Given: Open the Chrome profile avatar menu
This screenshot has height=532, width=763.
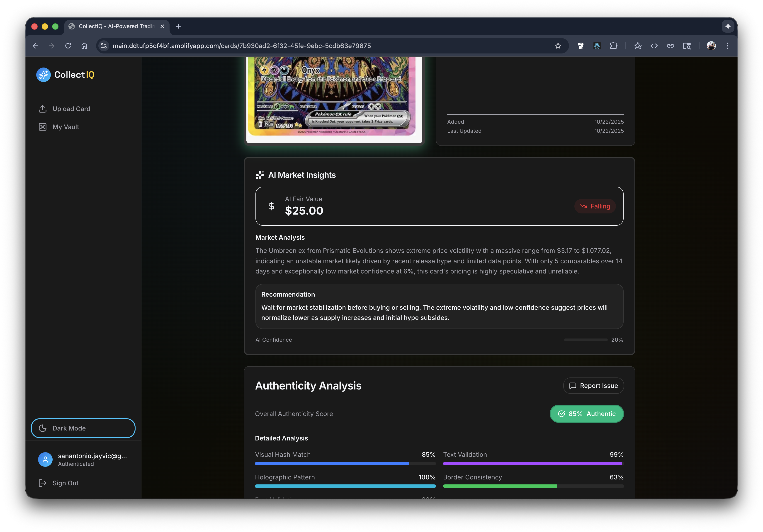Looking at the screenshot, I should pos(711,46).
